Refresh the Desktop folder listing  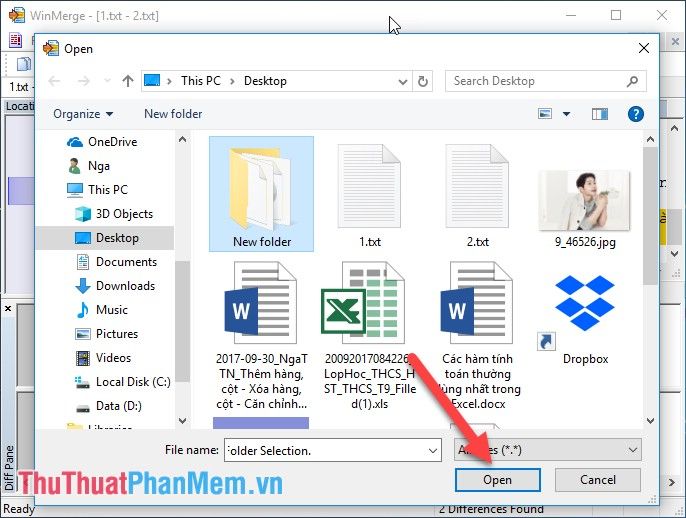[423, 81]
